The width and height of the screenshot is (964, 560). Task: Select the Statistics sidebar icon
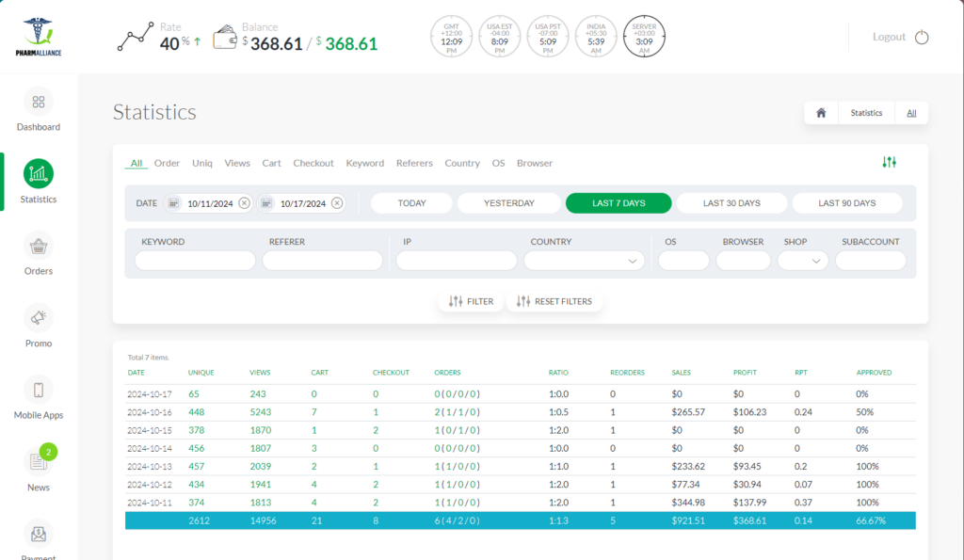(x=38, y=174)
